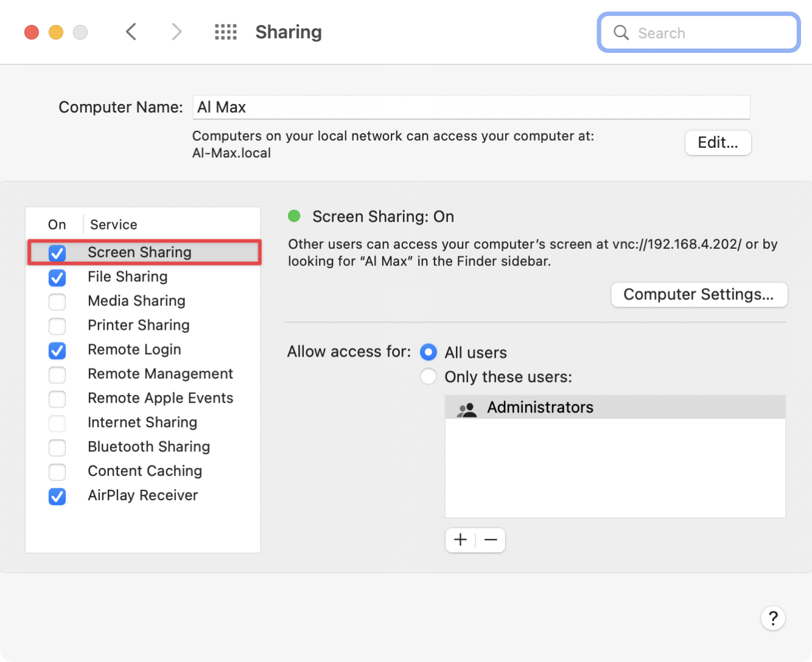Select Printer Sharing in the service list
Screen dimensions: 812x662
click(139, 325)
